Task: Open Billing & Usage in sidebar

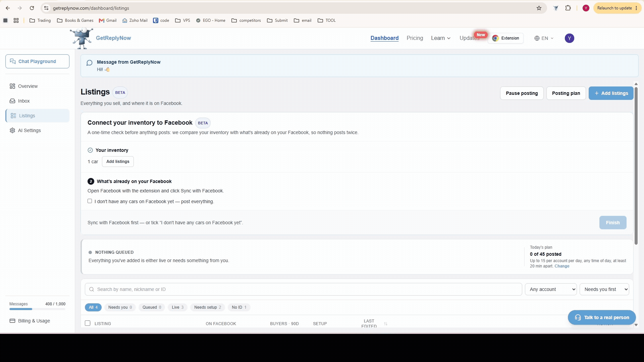Action: tap(37, 321)
